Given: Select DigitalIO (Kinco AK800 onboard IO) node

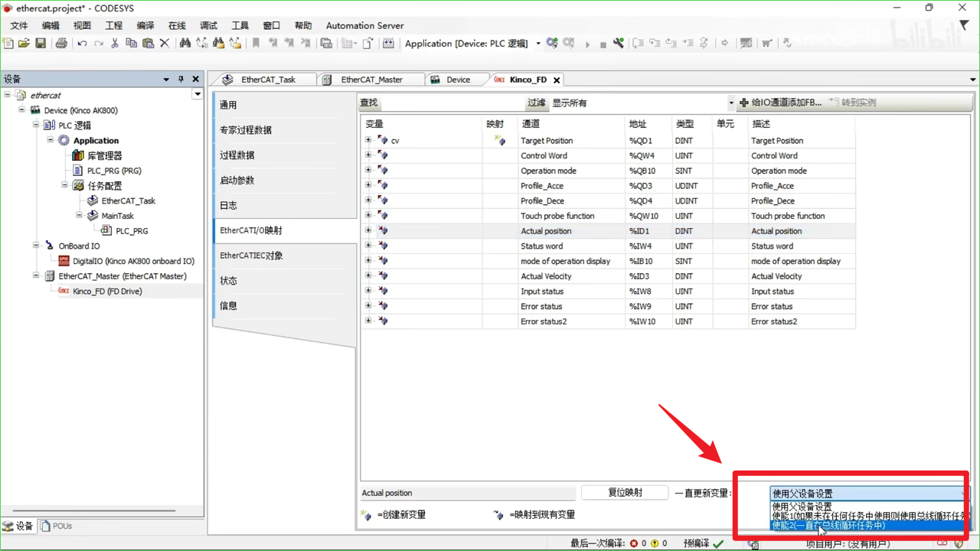Looking at the screenshot, I should point(134,261).
